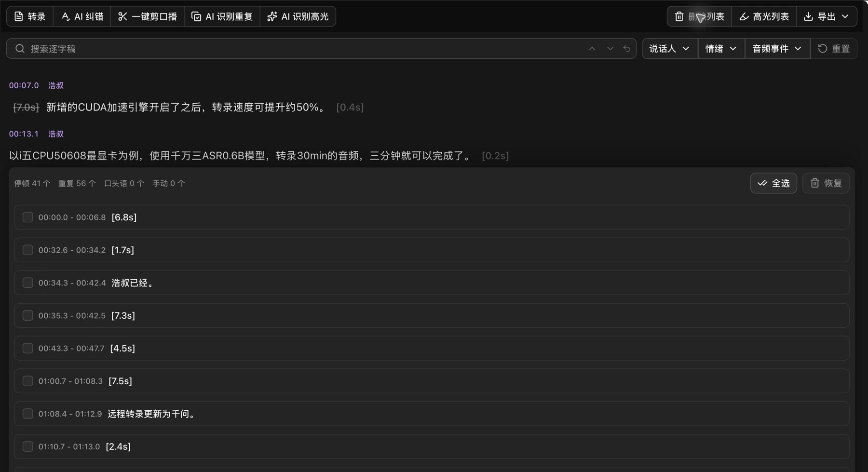
Task: Click the 全选 select all button
Action: pyautogui.click(x=773, y=183)
